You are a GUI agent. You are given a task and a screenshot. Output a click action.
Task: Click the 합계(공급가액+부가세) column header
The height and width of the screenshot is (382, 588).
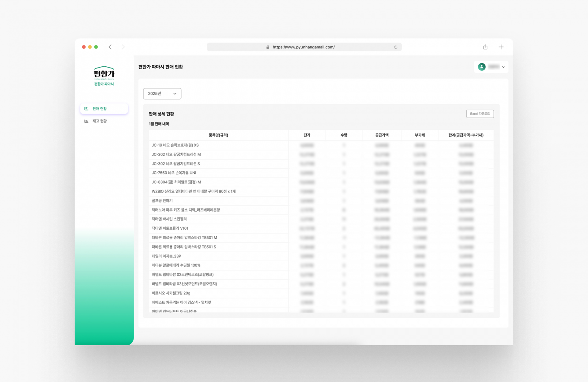[466, 135]
